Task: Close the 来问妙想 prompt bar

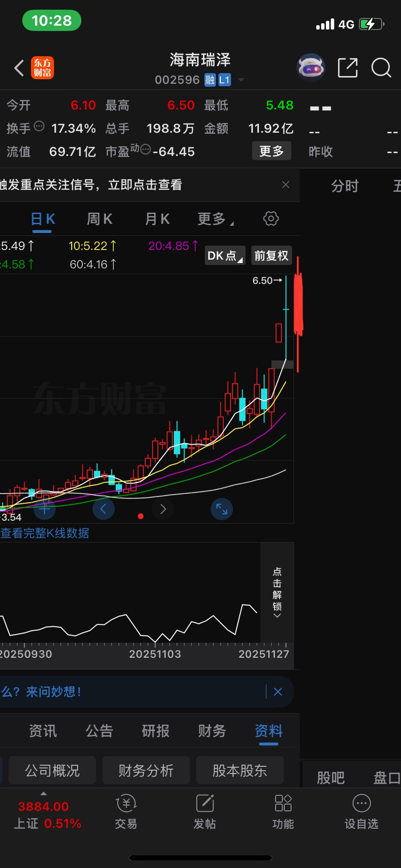Action: coord(278,692)
